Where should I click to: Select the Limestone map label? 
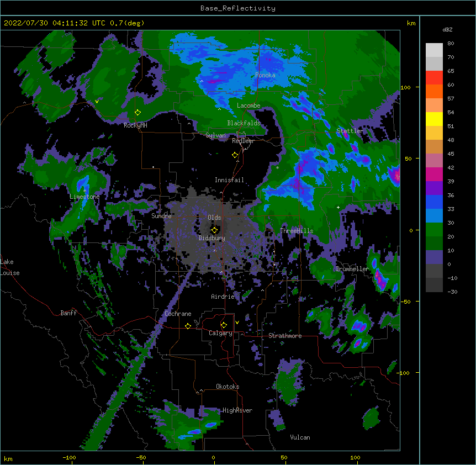84,197
